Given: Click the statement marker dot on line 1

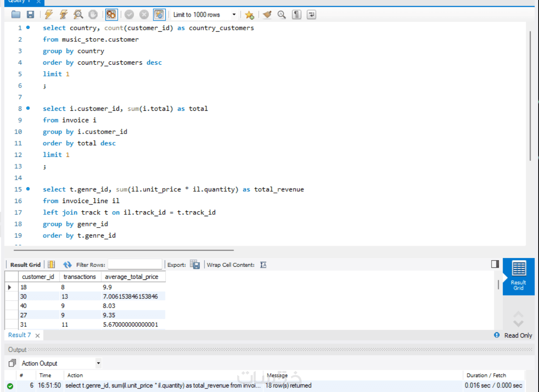Looking at the screenshot, I should click(28, 27).
